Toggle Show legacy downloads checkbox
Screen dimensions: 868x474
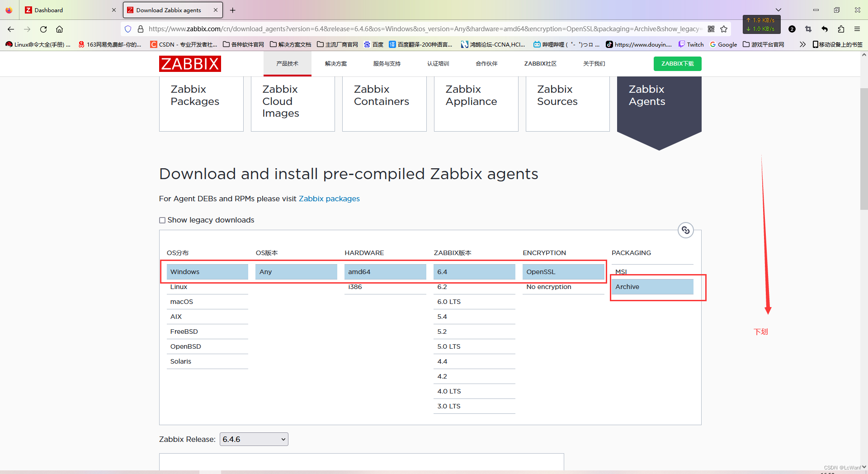[162, 220]
